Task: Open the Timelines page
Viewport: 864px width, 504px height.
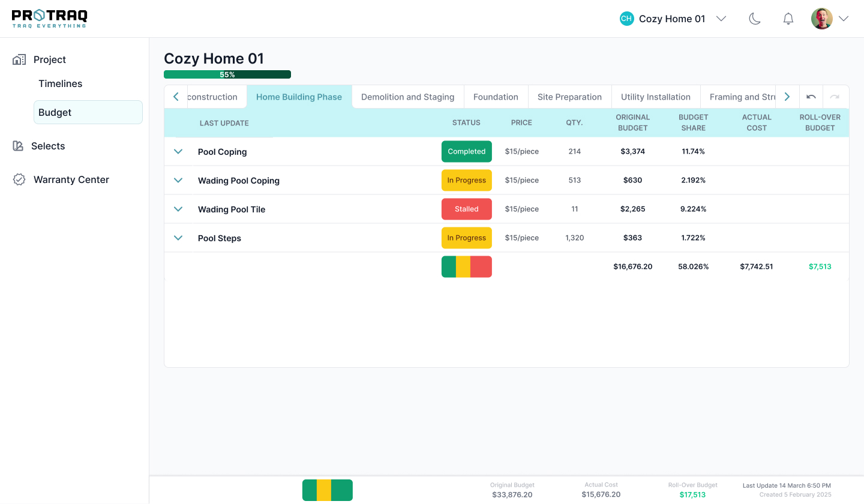Action: pyautogui.click(x=61, y=83)
